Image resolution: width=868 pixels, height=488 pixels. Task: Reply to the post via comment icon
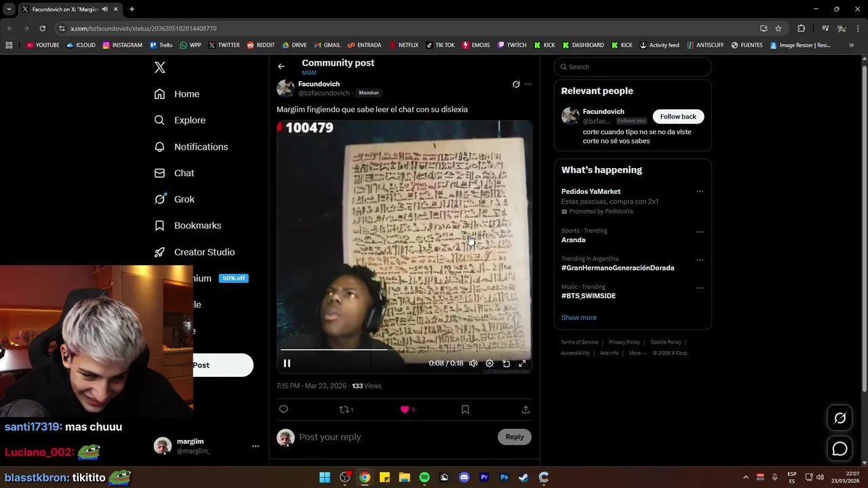283,409
